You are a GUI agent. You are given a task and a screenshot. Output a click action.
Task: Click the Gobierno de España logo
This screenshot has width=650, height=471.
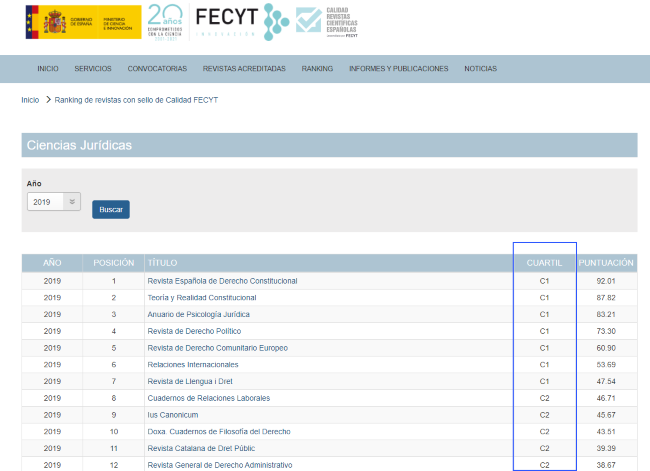click(83, 22)
